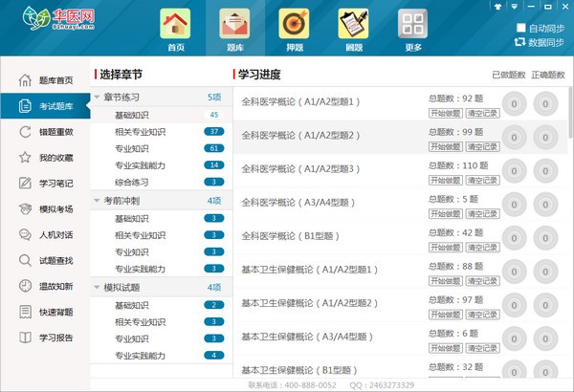
Task: Collapse the 章节练习 section
Action: 97,98
